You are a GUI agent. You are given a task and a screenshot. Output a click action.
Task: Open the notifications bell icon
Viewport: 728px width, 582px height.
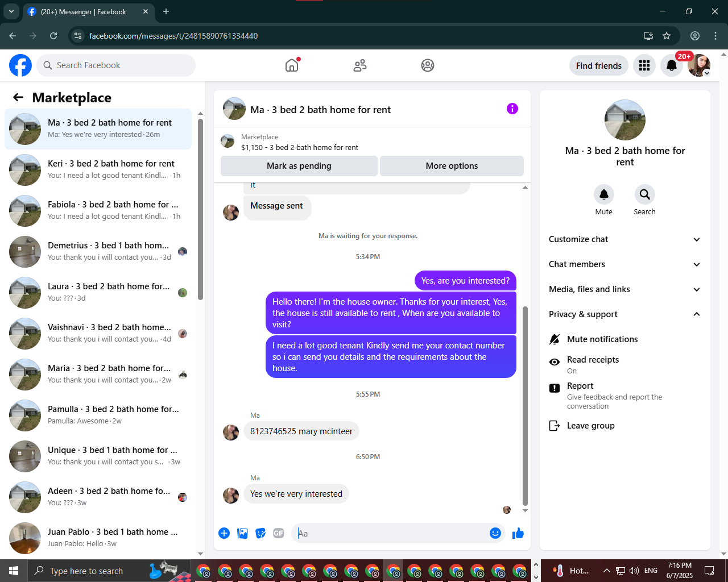[x=672, y=65]
